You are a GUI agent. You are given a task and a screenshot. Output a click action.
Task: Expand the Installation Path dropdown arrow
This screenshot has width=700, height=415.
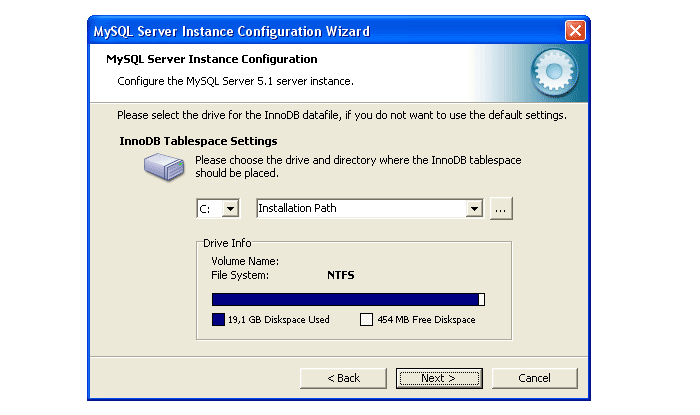click(x=474, y=209)
